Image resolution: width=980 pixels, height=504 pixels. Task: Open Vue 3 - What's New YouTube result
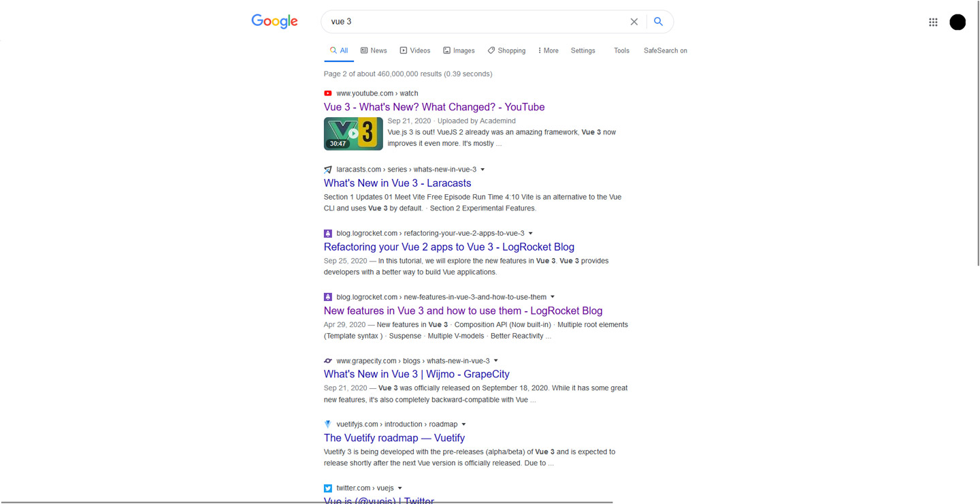[434, 107]
